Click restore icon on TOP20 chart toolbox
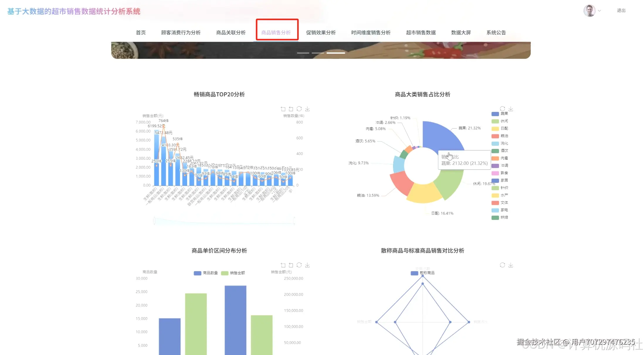 (299, 109)
